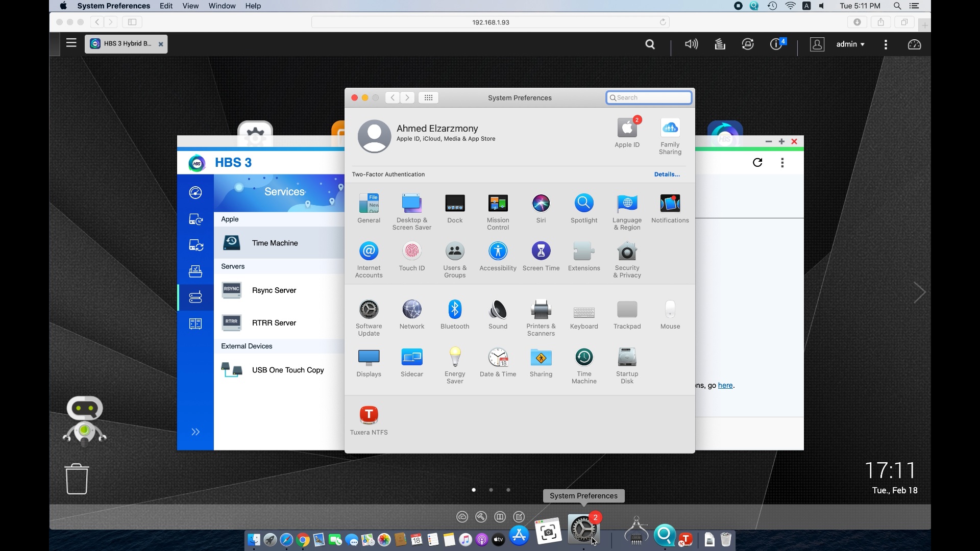The image size is (980, 551).
Task: Open Notifications preferences
Action: point(670,209)
